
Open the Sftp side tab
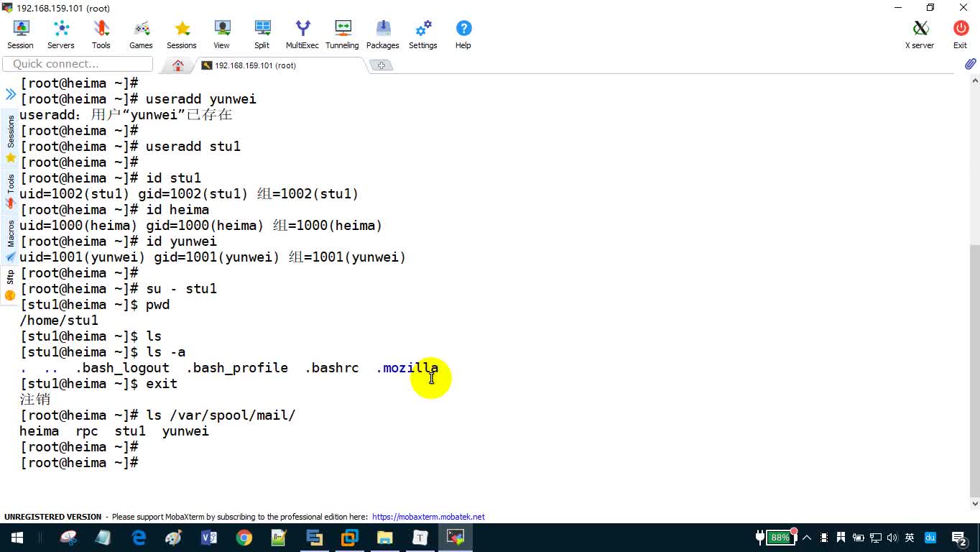[10, 285]
